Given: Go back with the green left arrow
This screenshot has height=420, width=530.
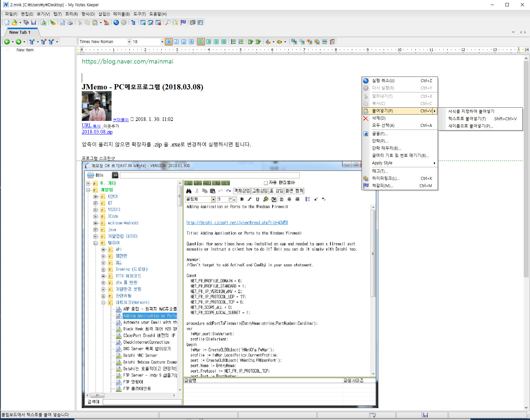Looking at the screenshot, I should click(7, 42).
